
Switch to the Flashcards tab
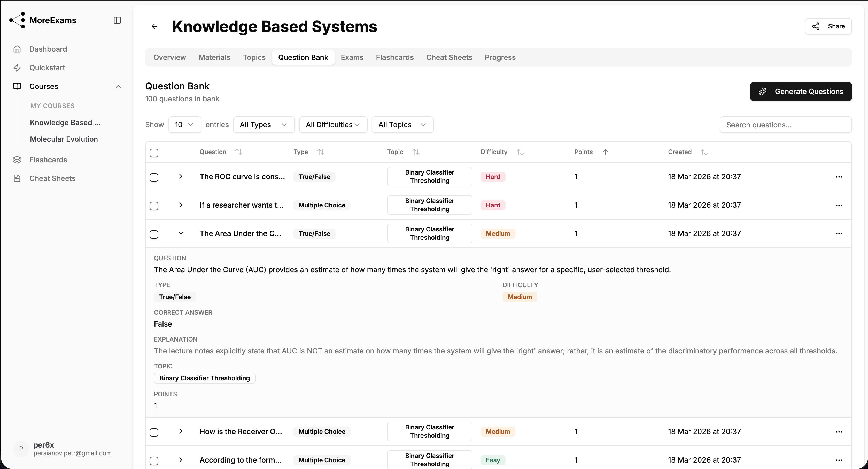[x=394, y=57]
